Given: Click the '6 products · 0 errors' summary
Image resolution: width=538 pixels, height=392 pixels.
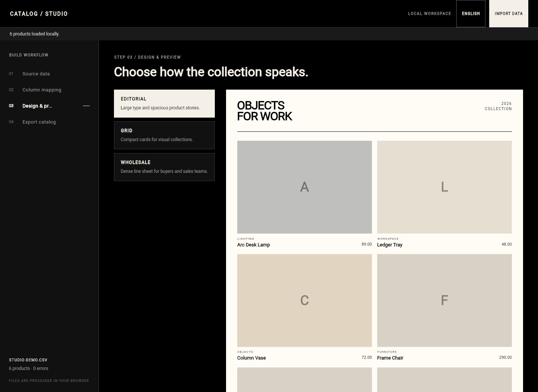Looking at the screenshot, I should [x=29, y=368].
